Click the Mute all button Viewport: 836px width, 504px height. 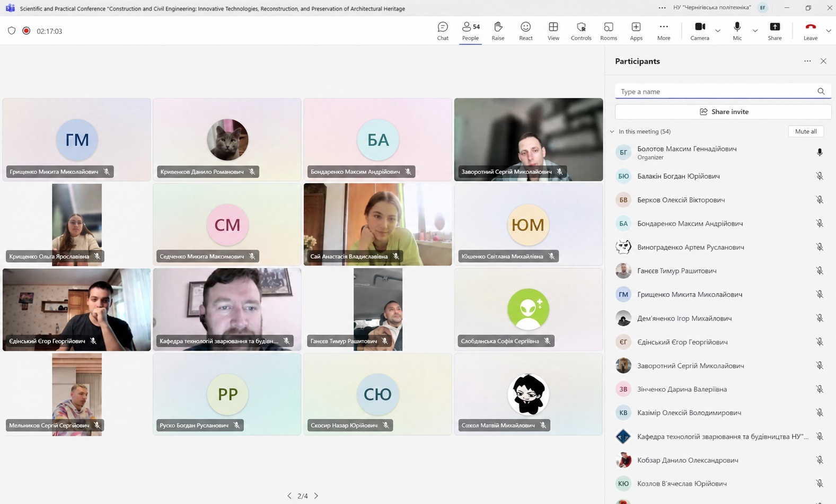[x=806, y=131]
